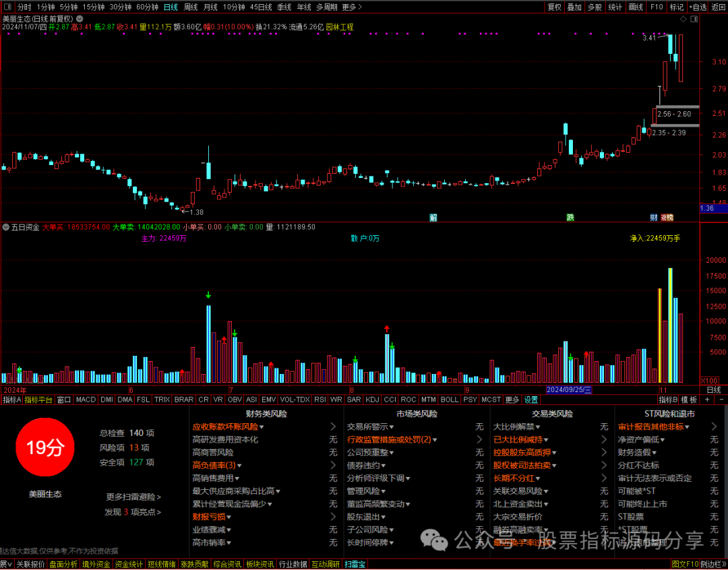Click the 2.56 - 2.60 price gap box
The image size is (728, 570).
(674, 115)
